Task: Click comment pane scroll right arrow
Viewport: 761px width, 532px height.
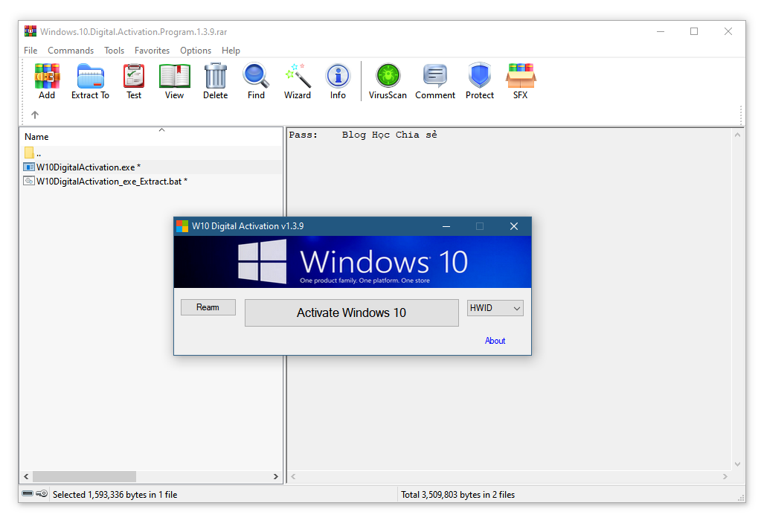Action: [x=725, y=477]
